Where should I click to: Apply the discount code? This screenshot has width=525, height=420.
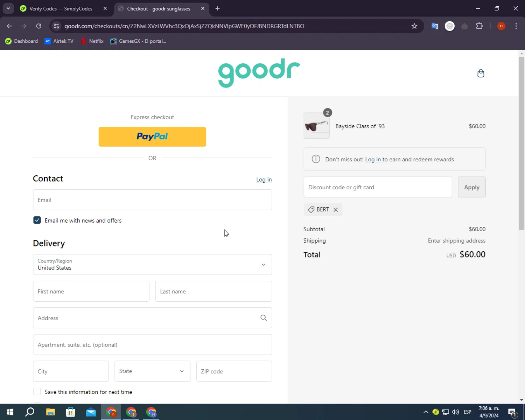471,187
